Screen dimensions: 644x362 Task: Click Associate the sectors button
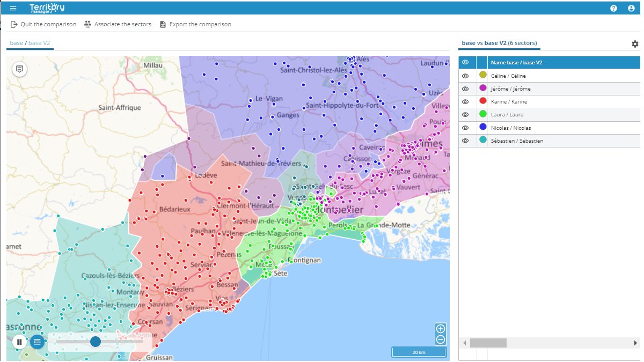tap(118, 24)
